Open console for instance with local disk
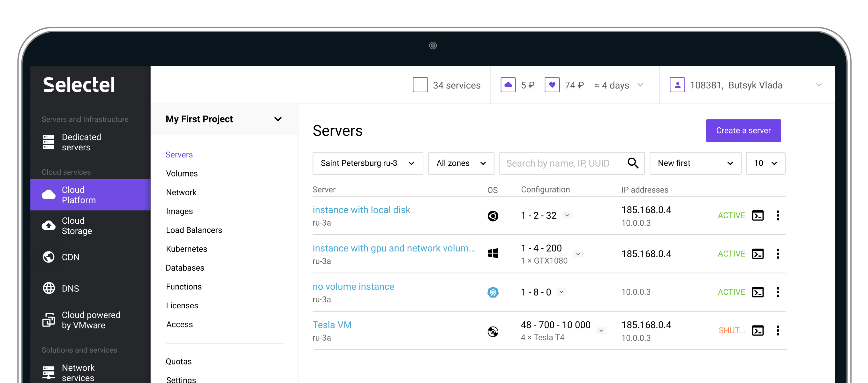This screenshot has height=383, width=868. (758, 215)
